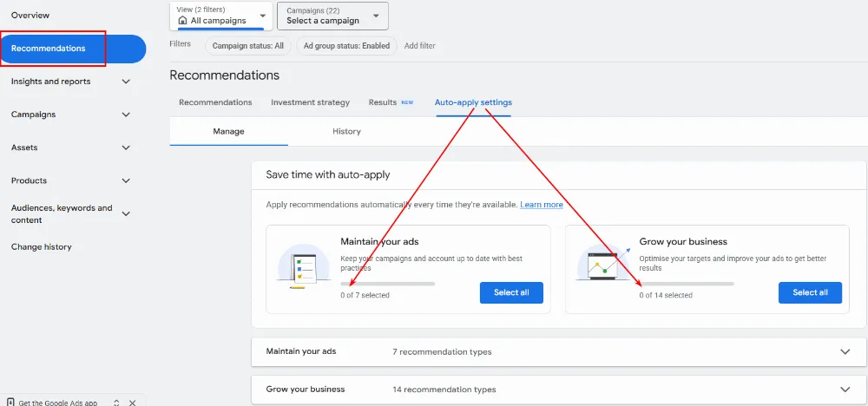
Task: Click the Ad group status: Enabled chip
Action: click(x=346, y=46)
